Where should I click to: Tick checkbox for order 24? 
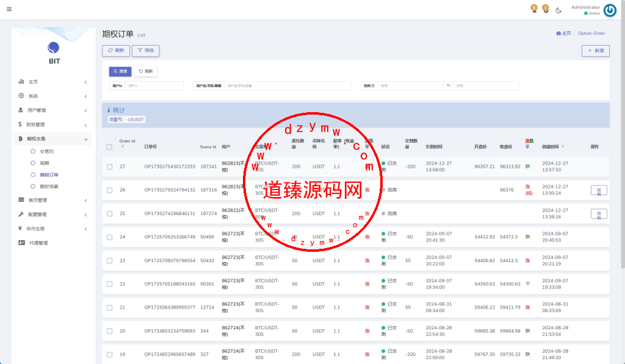110,237
